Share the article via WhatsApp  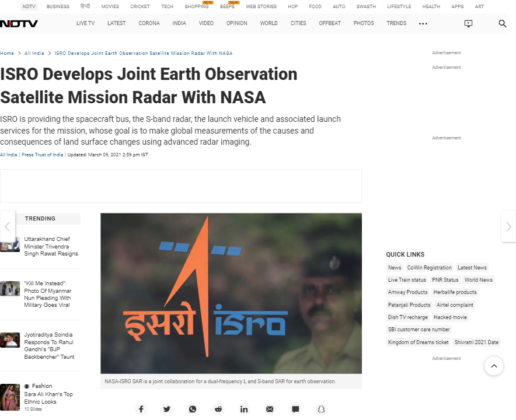(192, 409)
